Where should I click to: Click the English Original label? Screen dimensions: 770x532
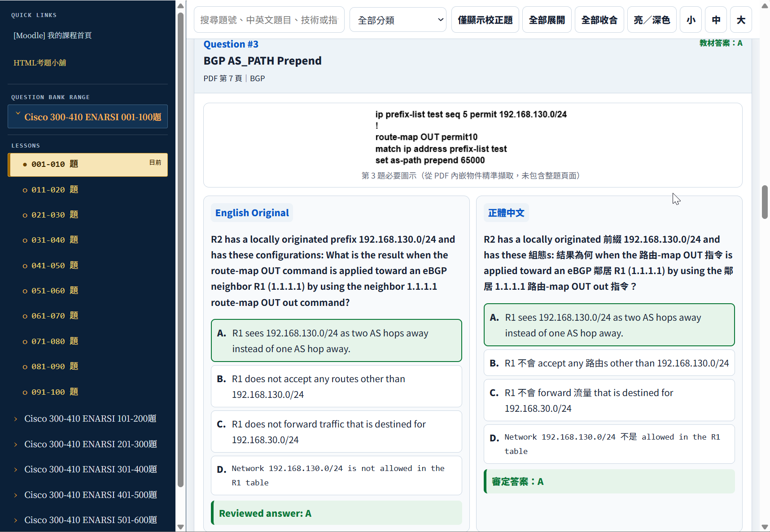pos(252,213)
